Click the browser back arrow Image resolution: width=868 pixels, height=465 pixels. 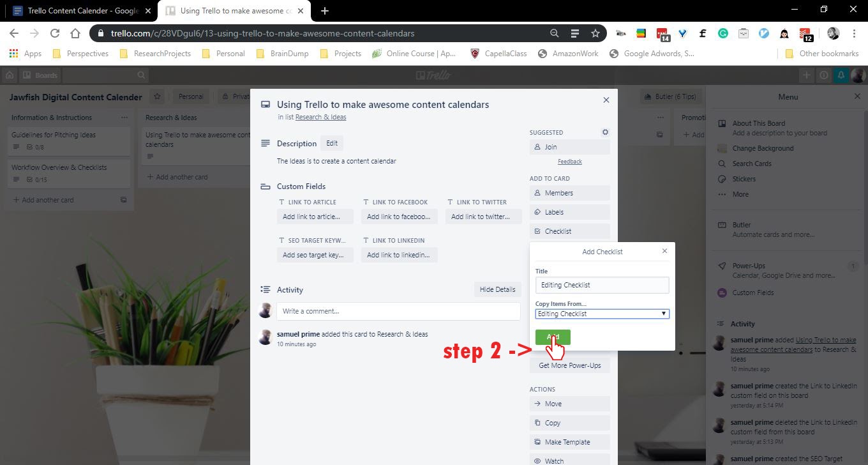click(x=14, y=33)
